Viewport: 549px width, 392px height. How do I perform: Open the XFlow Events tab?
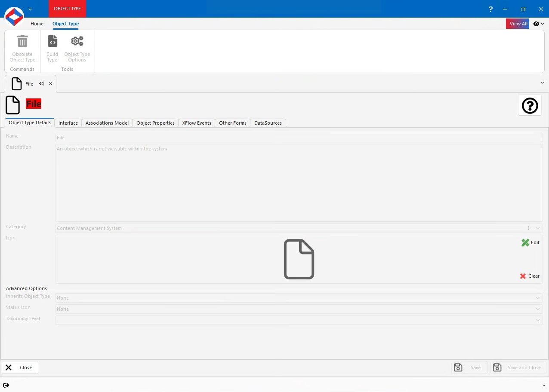point(196,123)
